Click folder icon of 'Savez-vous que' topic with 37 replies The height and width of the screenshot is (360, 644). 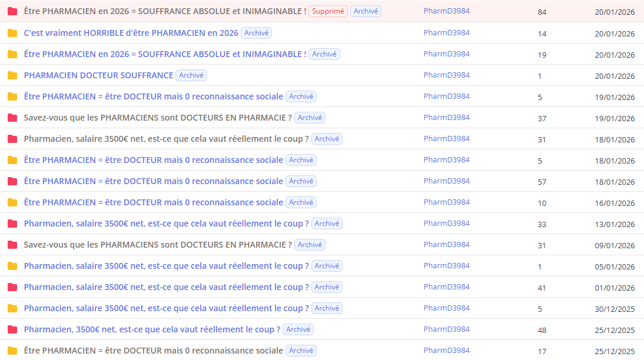pyautogui.click(x=12, y=118)
